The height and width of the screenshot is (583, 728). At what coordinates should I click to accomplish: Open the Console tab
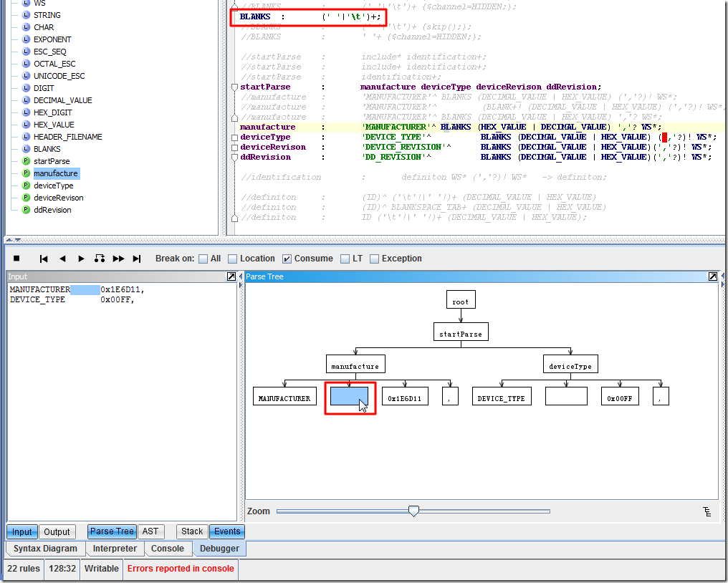pos(168,549)
